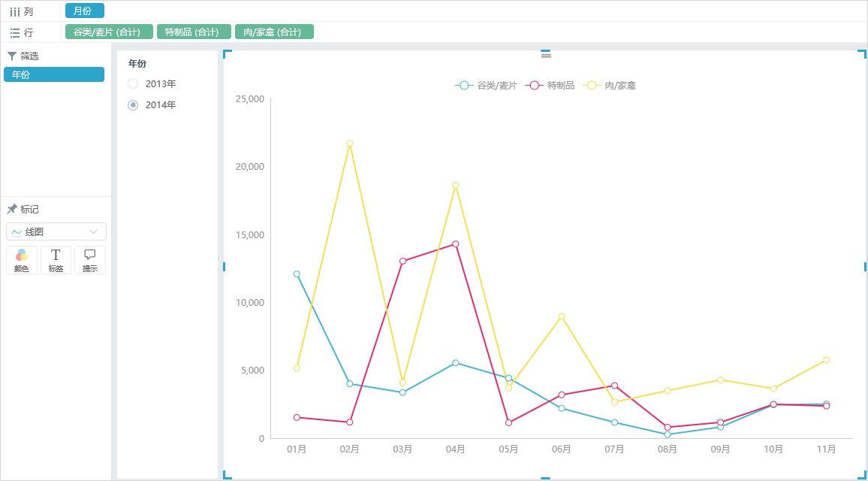868x481 pixels.
Task: Click the rows 行 shelf icon
Action: 15,33
